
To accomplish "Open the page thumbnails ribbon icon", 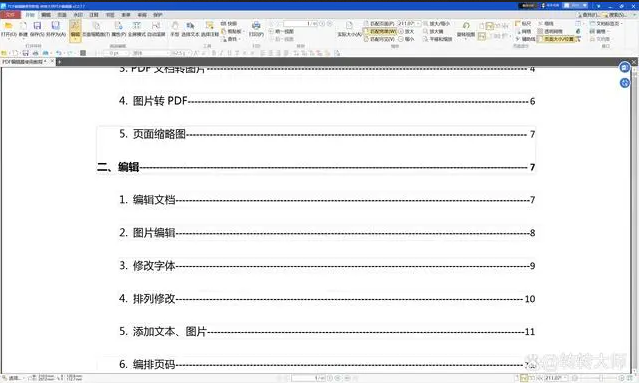I will pos(96,26).
